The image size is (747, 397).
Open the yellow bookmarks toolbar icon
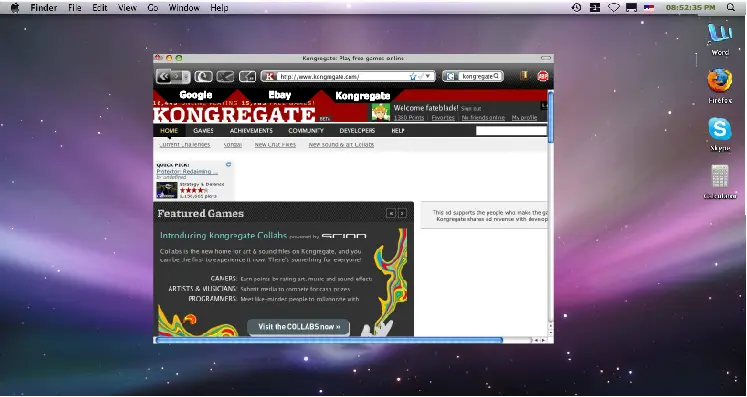(x=524, y=75)
